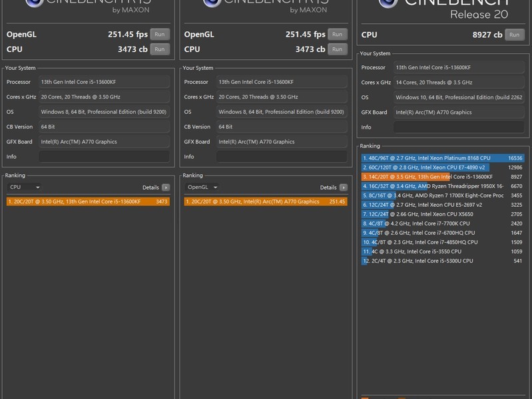Screen dimensions: 532x399
Task: Open the OpenGL ranking type dropdown
Action: coord(202,187)
